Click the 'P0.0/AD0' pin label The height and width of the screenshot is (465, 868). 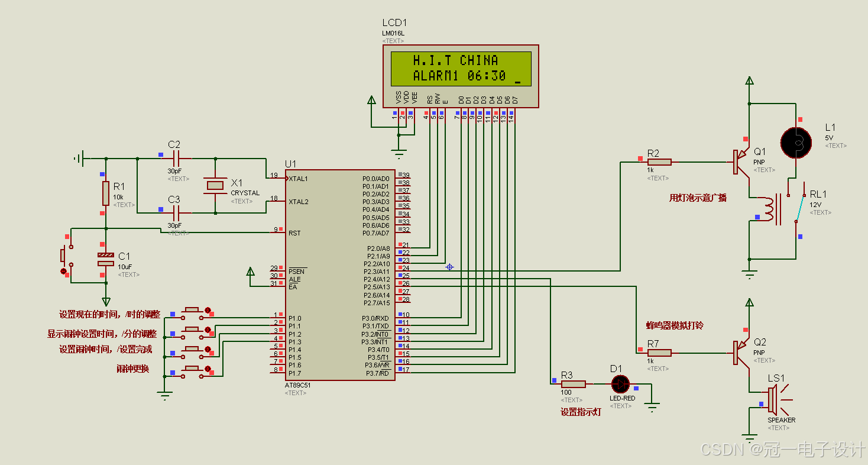coord(376,179)
